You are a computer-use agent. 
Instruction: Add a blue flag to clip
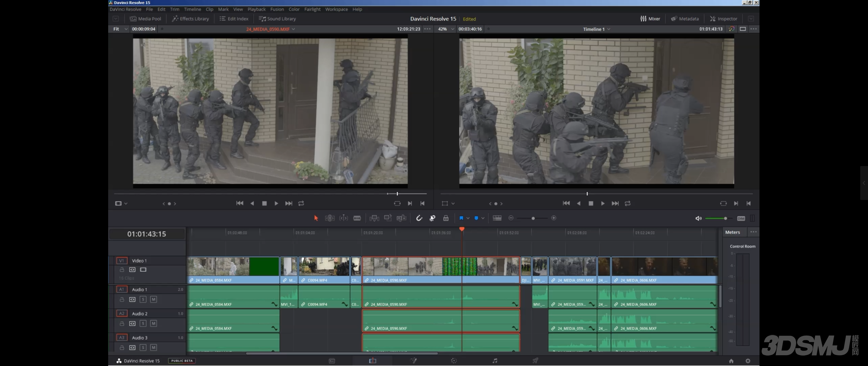tap(461, 218)
